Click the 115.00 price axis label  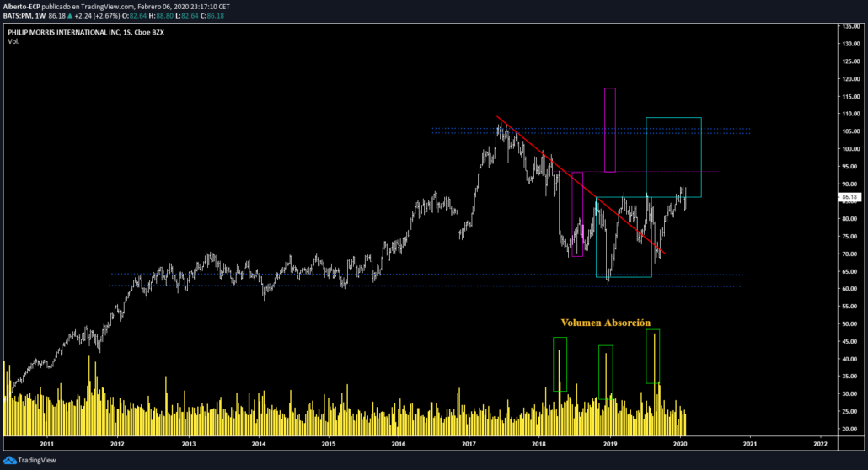(850, 97)
